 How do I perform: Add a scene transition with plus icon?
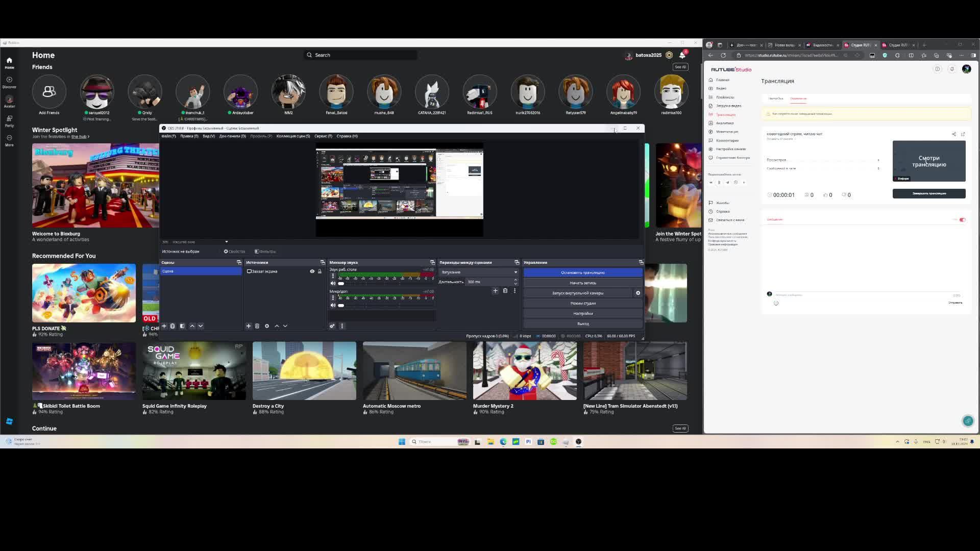[495, 291]
